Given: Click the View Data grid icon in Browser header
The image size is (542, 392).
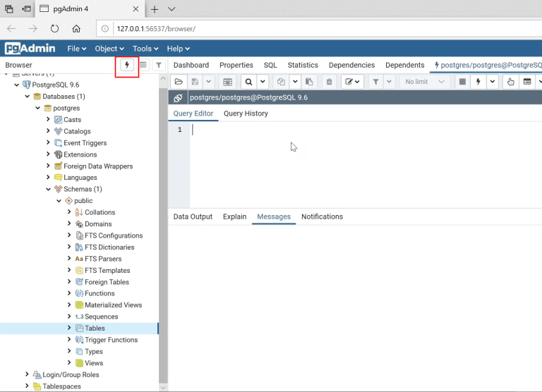Looking at the screenshot, I should [x=143, y=65].
